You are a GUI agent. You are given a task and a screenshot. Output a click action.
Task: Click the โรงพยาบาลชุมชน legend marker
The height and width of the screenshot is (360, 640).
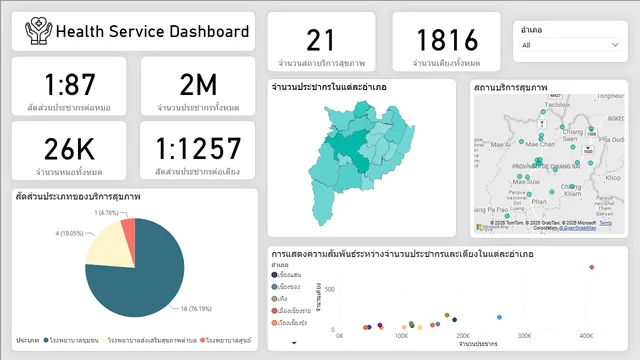[x=46, y=340]
